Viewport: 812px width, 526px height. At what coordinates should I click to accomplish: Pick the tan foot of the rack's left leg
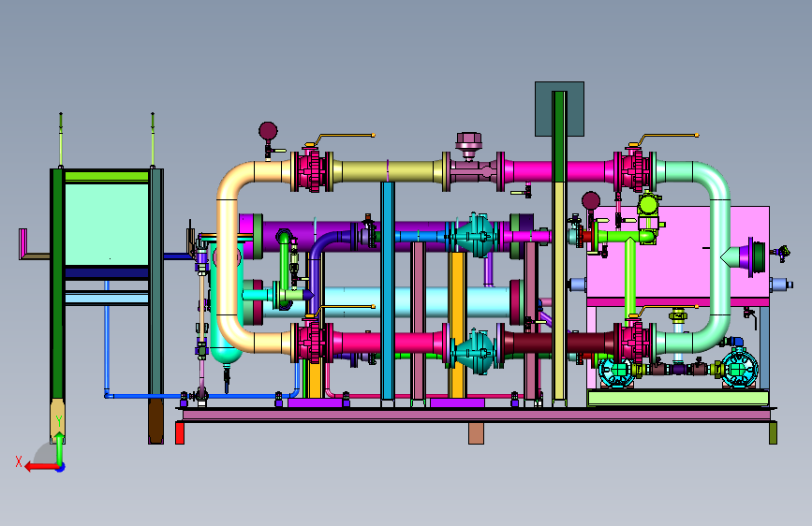coord(57,418)
